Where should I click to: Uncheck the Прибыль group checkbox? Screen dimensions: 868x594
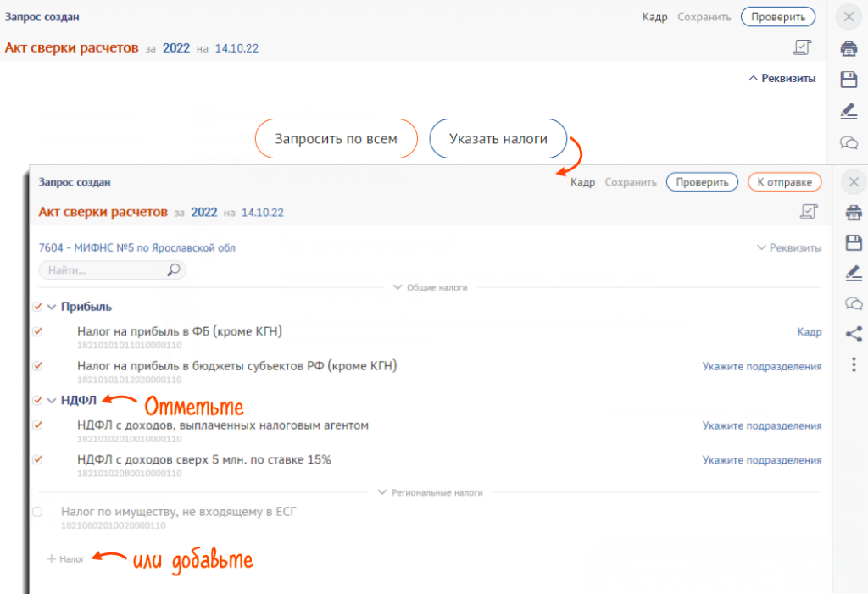(37, 307)
